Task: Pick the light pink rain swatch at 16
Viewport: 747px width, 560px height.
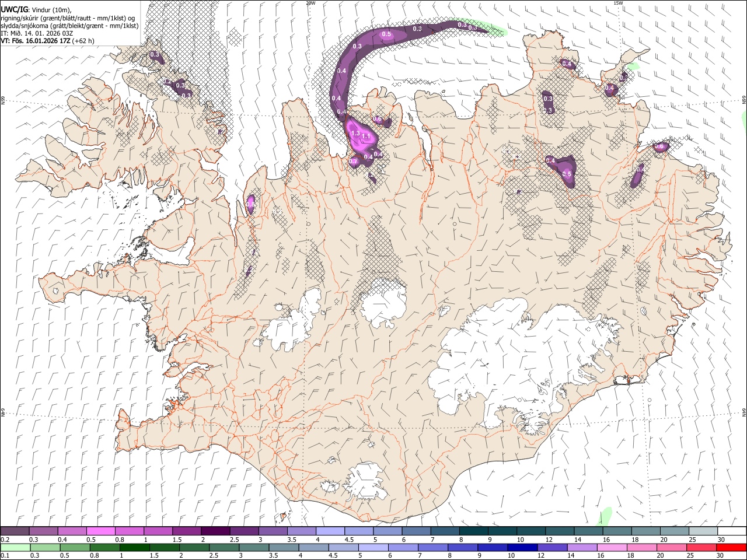Action: click(612, 547)
